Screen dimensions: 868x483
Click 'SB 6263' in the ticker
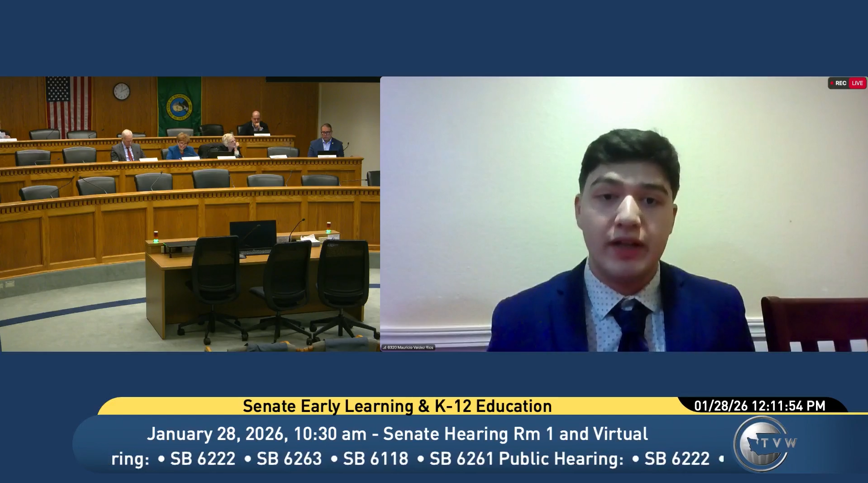(x=289, y=459)
